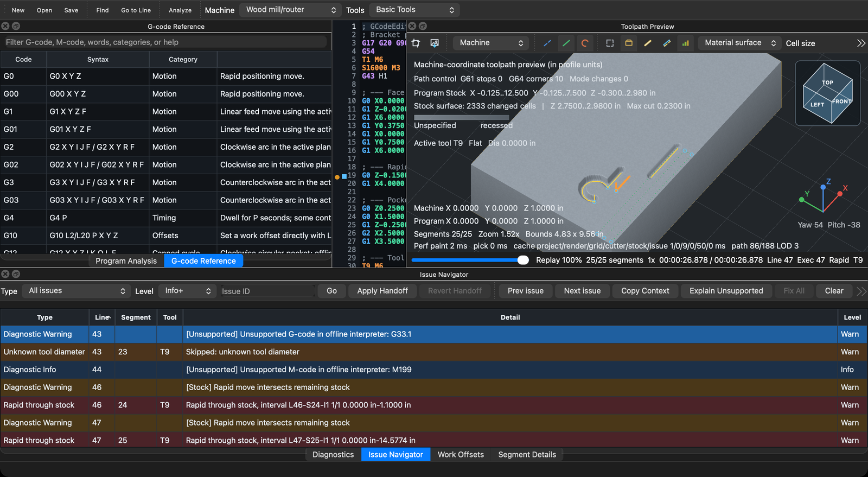This screenshot has height=477, width=868.
Task: Close the Toolpath Preview panel
Action: (x=412, y=26)
